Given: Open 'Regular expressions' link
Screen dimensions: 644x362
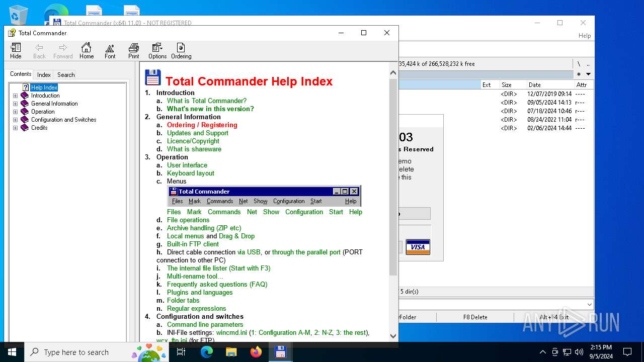Looking at the screenshot, I should pos(197,308).
